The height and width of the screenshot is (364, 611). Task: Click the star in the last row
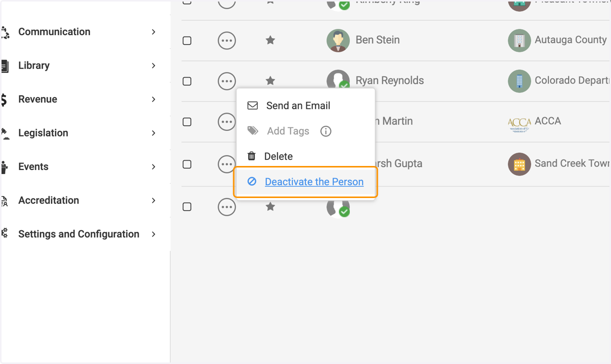(x=270, y=206)
